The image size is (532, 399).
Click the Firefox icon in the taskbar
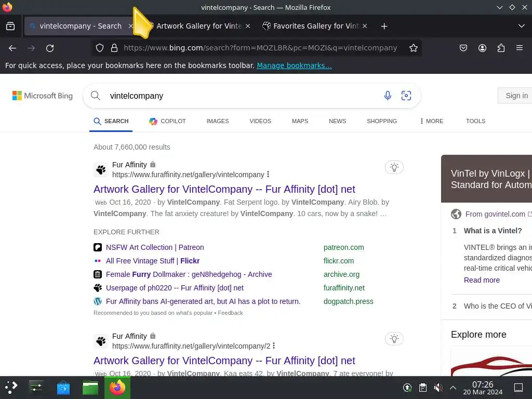[117, 388]
